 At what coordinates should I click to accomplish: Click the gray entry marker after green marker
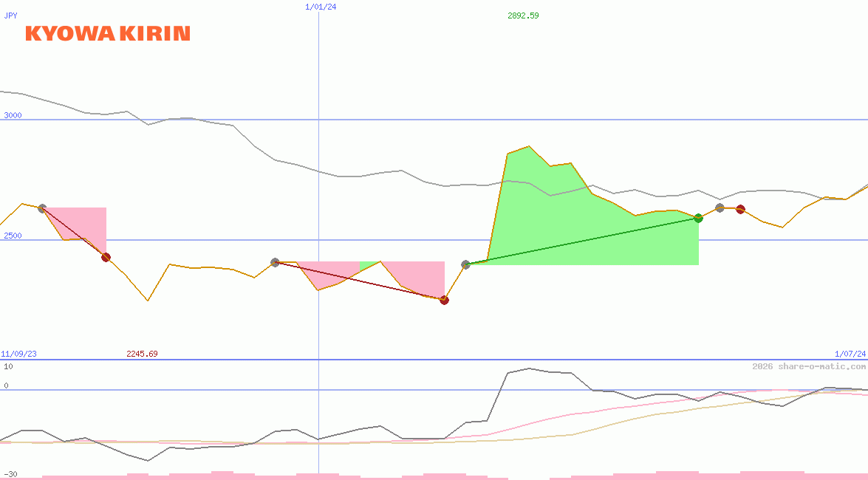point(720,208)
